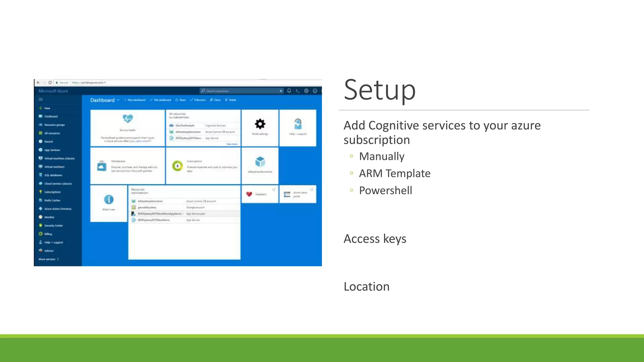The height and width of the screenshot is (362, 644).
Task: Open Recent in the sidebar
Action: [x=48, y=142]
